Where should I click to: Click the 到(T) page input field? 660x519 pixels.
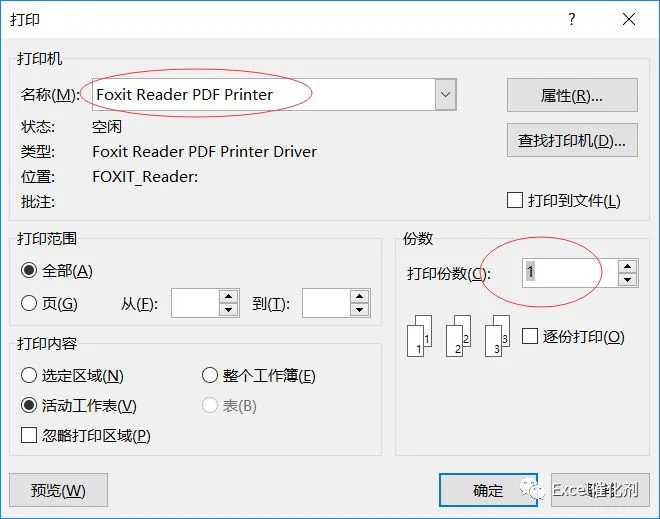(x=326, y=303)
